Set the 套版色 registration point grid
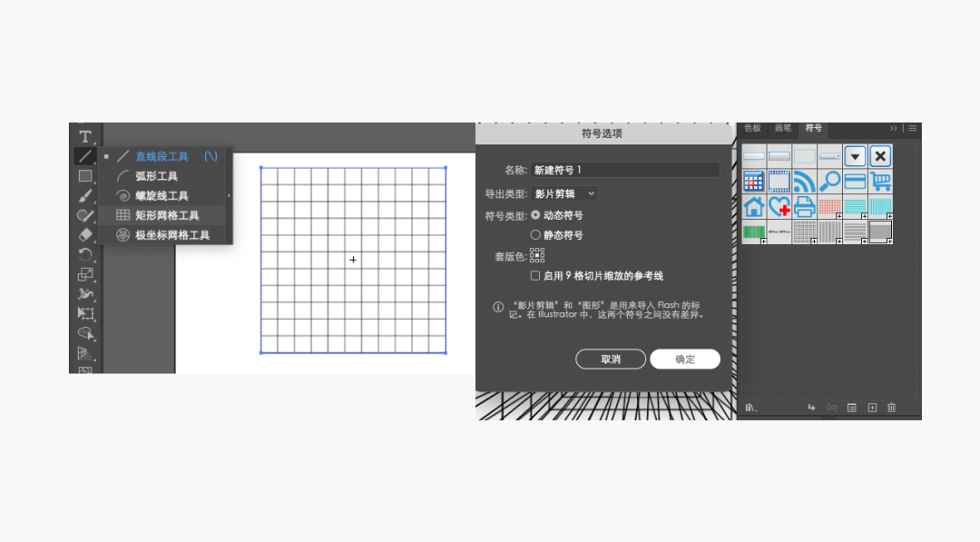 [x=537, y=255]
